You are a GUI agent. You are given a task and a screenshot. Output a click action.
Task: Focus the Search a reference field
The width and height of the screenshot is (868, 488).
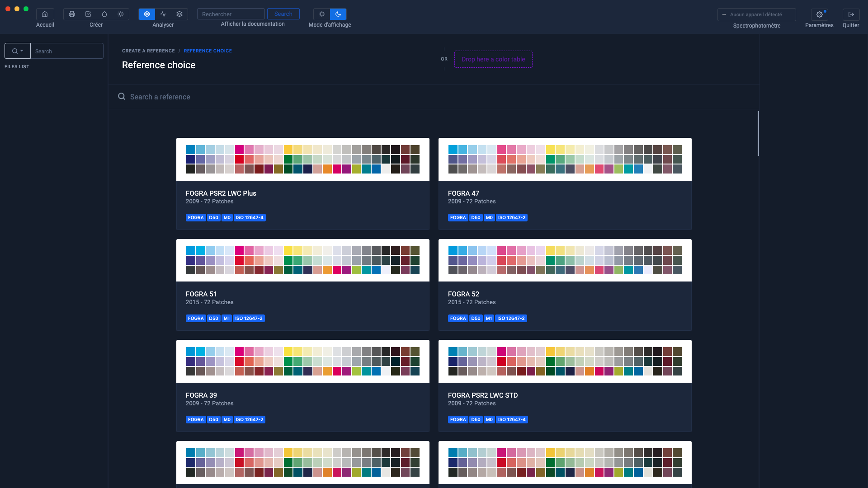click(x=434, y=97)
